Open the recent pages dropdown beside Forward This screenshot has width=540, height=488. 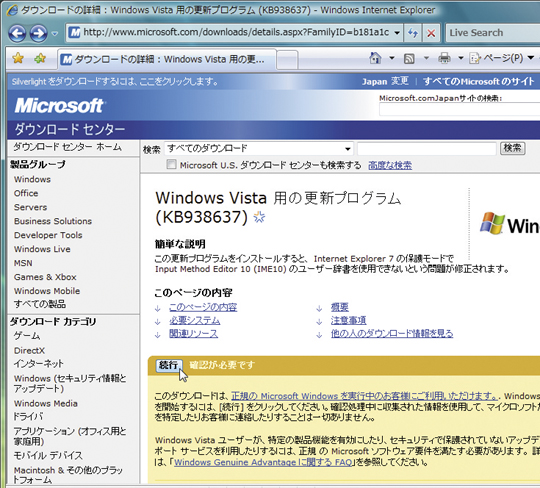tap(55, 34)
